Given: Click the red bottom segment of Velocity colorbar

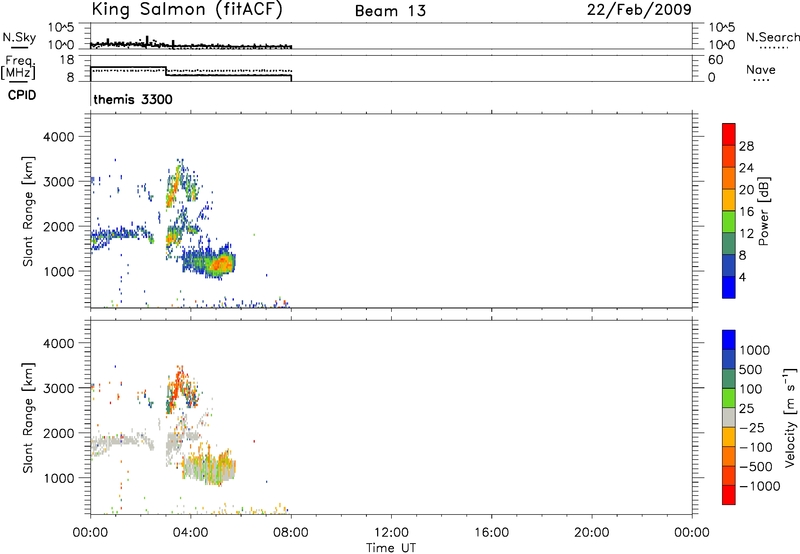Looking at the screenshot, I should click(729, 495).
